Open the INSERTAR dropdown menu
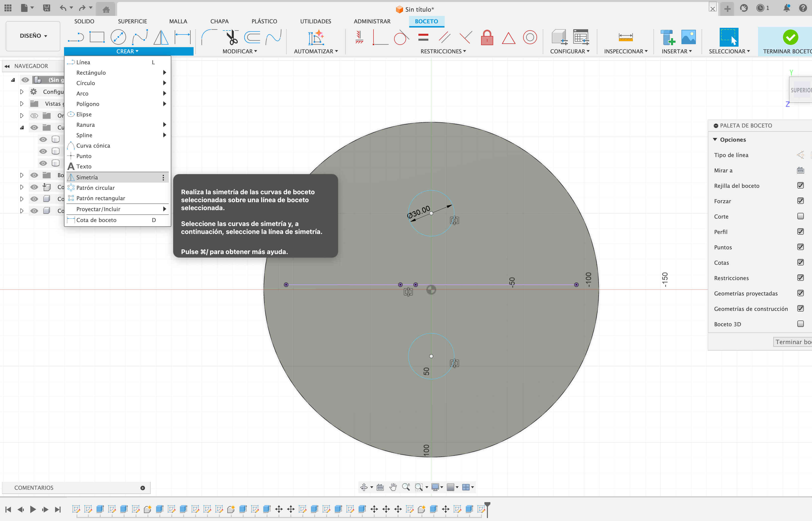Screen dimensions: 812x521 (x=677, y=51)
